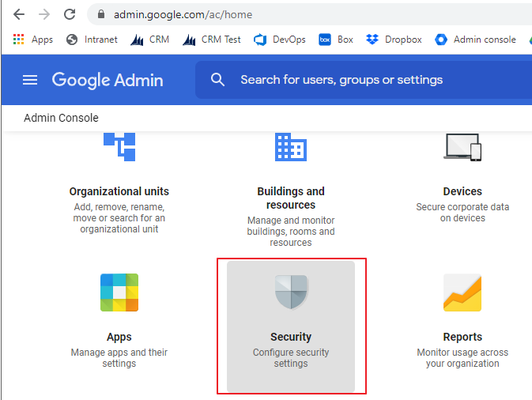Click the Google Admin logo
This screenshot has height=400, width=532.
click(108, 80)
